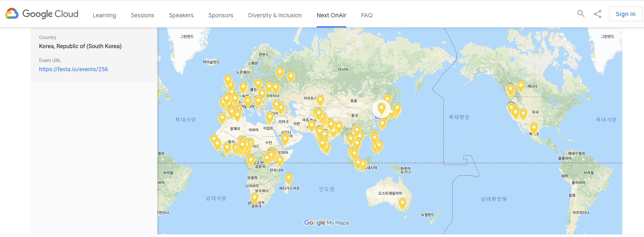
Task: Click the 콜롬비아 label on the right
Action: [565, 158]
